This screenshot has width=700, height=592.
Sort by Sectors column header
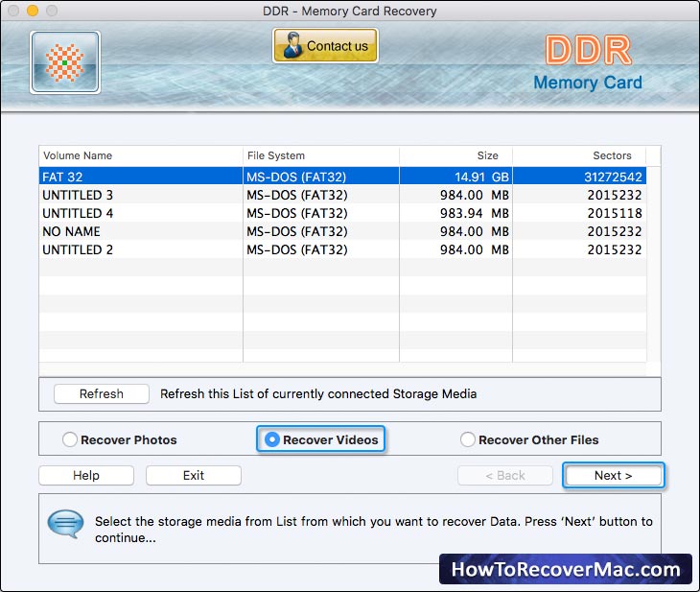[x=579, y=155]
